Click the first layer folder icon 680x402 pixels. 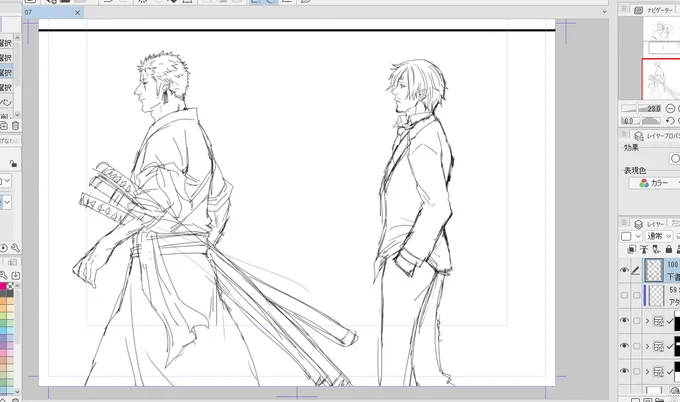(x=658, y=321)
